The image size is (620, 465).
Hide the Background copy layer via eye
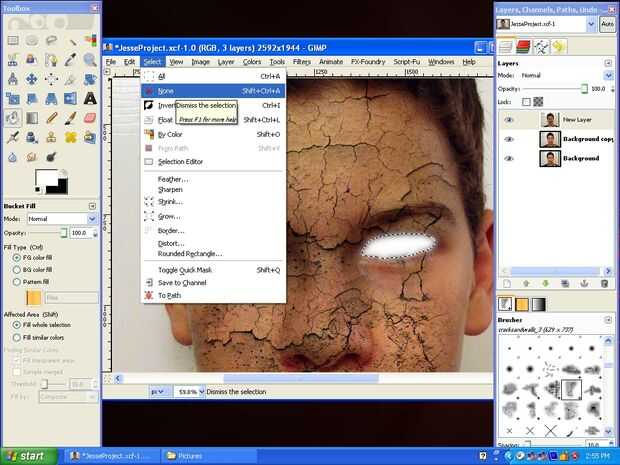[x=509, y=139]
